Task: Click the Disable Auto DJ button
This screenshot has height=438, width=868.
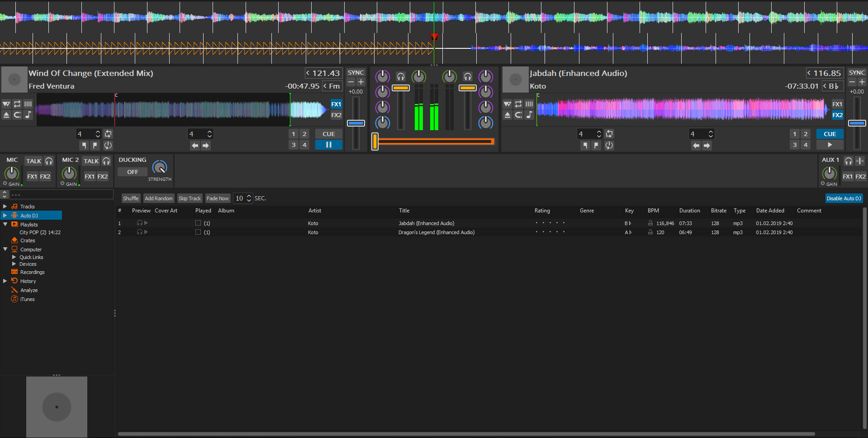Action: coord(844,198)
